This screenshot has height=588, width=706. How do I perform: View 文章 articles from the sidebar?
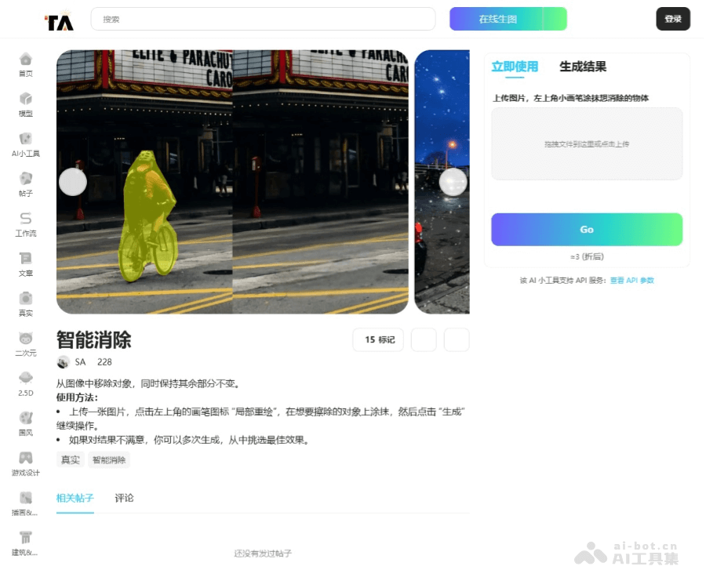[26, 265]
